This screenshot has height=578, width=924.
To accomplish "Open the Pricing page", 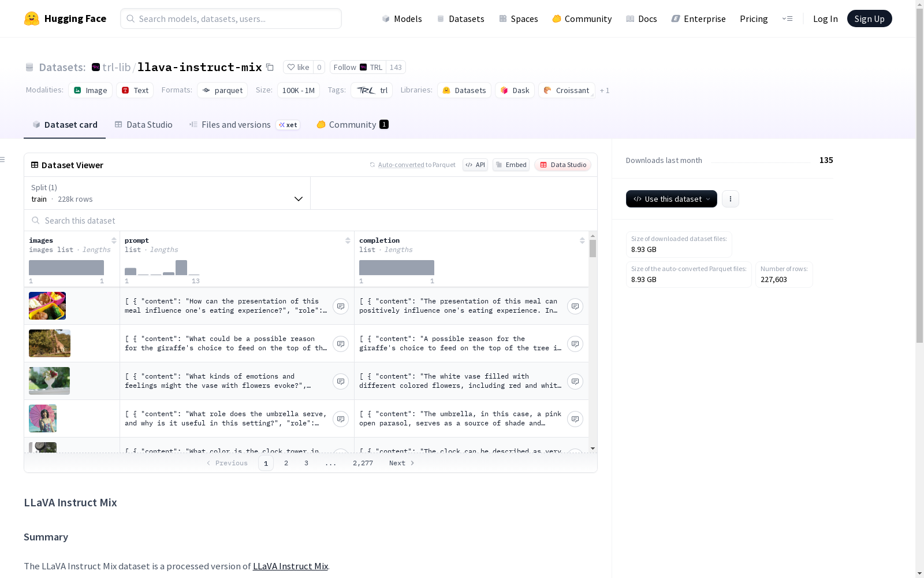I will click(x=754, y=18).
